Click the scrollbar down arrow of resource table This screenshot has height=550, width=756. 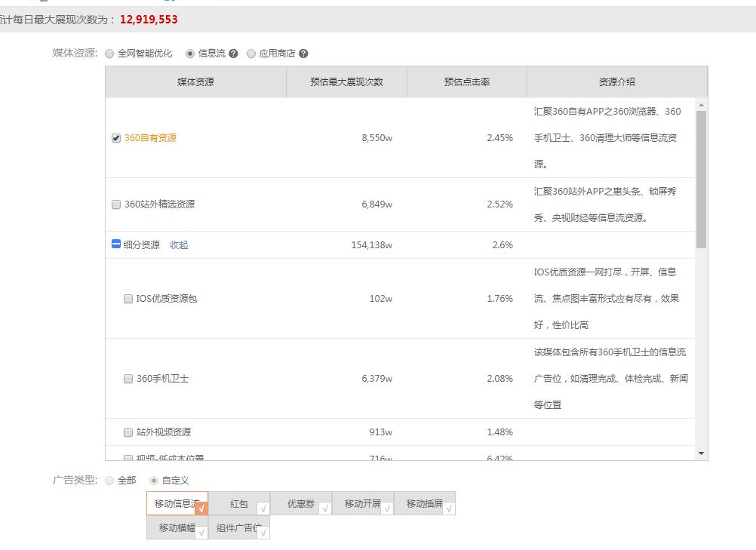tap(702, 453)
